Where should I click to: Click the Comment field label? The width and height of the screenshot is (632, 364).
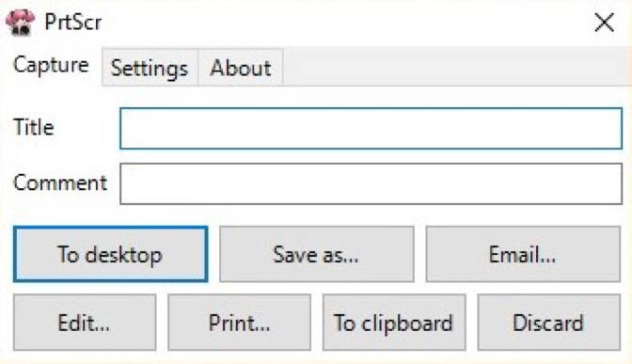coord(60,183)
